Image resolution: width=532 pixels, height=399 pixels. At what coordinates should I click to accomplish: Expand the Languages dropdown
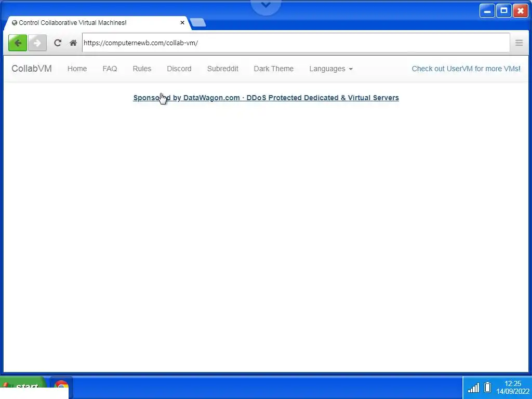coord(331,69)
